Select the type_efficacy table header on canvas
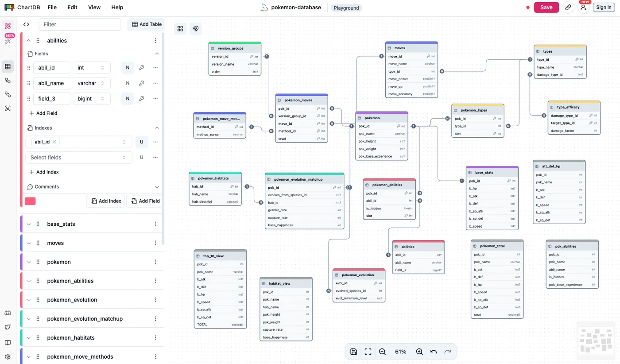The image size is (620, 364). (x=574, y=107)
